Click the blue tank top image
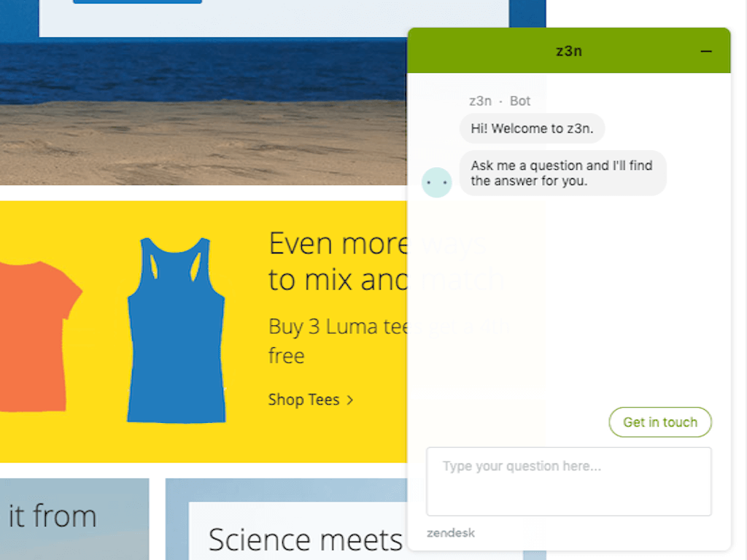 pos(177,330)
